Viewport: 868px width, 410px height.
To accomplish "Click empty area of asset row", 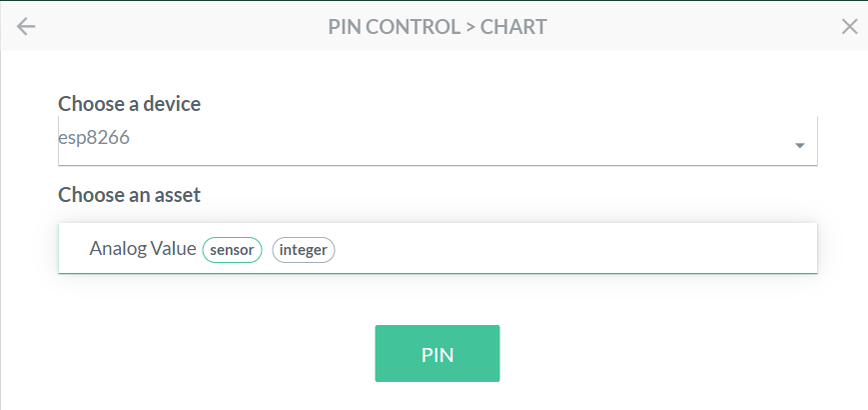I will point(579,249).
